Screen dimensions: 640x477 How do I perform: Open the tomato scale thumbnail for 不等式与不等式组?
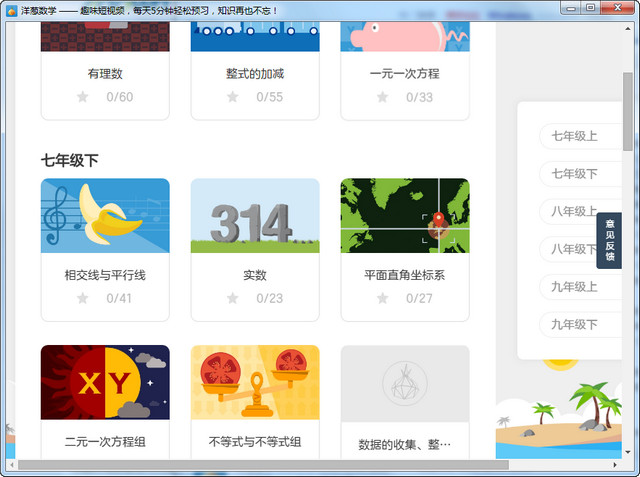[x=255, y=382]
